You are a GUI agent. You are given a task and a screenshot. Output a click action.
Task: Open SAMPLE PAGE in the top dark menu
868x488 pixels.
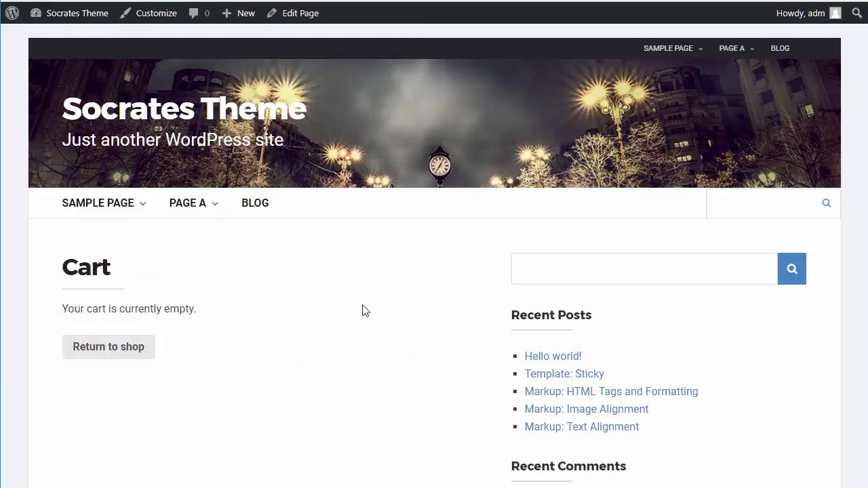click(668, 48)
